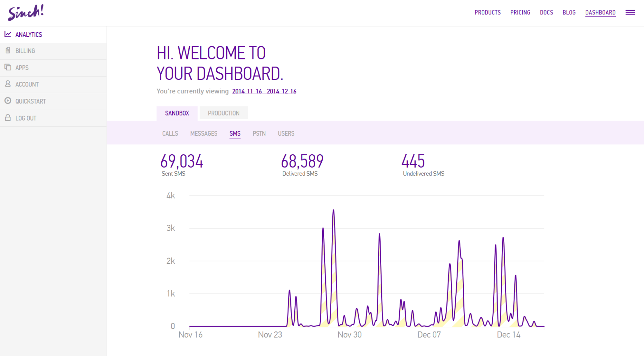Visit the Products page
Viewport: 644px width, 356px height.
coord(488,13)
